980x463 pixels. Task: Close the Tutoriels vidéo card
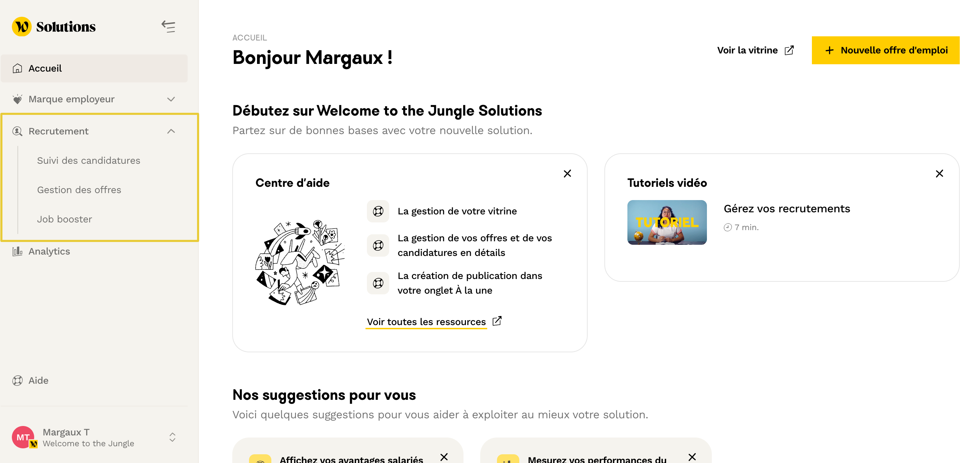click(x=939, y=174)
